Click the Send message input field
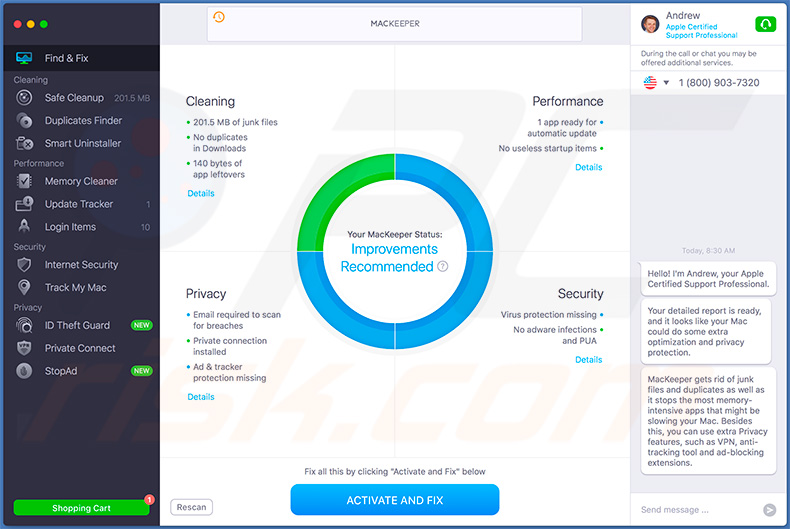This screenshot has height=529, width=790. (x=695, y=510)
